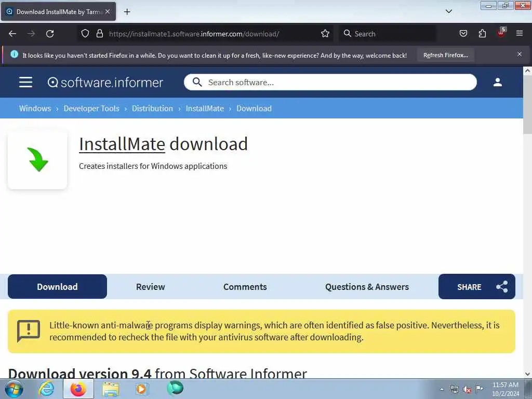Screen dimensions: 532x399
Task: Go to Developer Tools breadcrumb
Action: coord(91,108)
